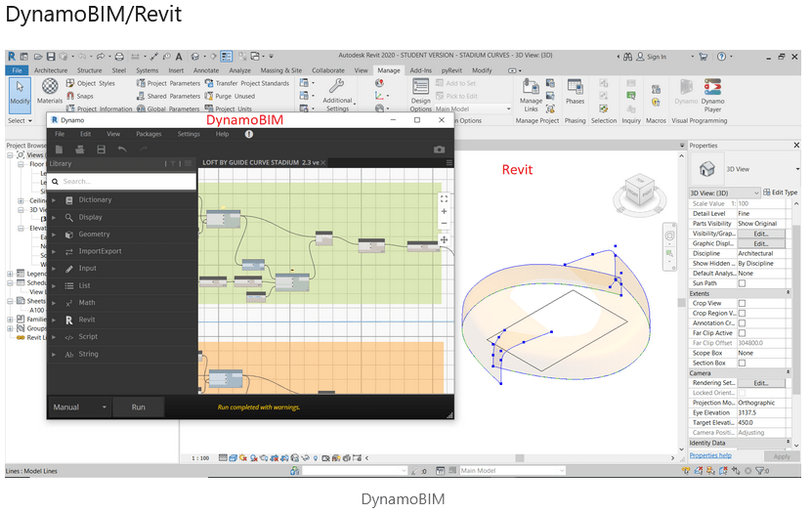The width and height of the screenshot is (812, 514).
Task: Click the Dynamo camera export icon
Action: click(439, 149)
